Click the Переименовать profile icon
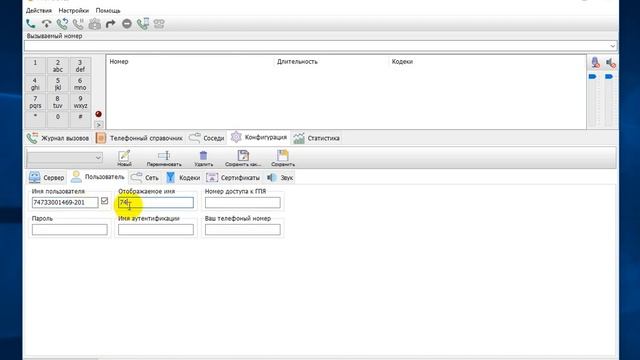The width and height of the screenshot is (640, 360). coord(164,158)
